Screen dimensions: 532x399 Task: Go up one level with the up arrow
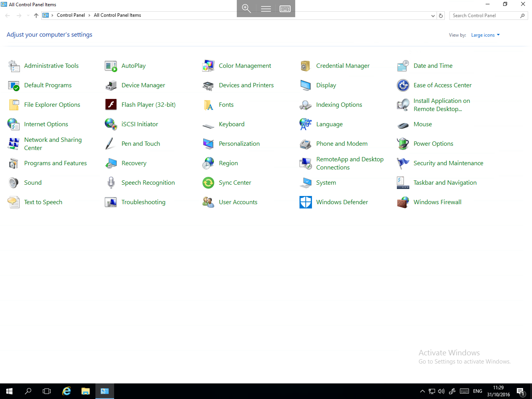coord(36,16)
